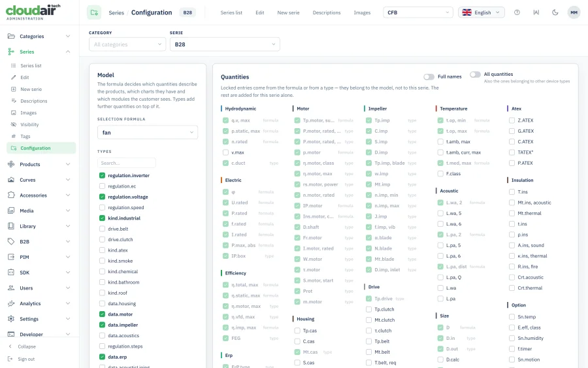The width and height of the screenshot is (588, 368).
Task: Check the drive.belt type
Action: tap(102, 229)
